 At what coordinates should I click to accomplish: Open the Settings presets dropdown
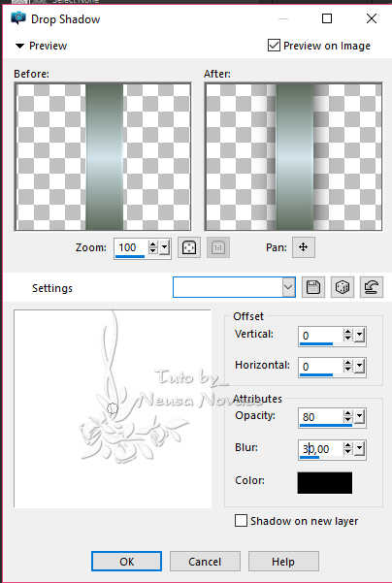[x=288, y=287]
